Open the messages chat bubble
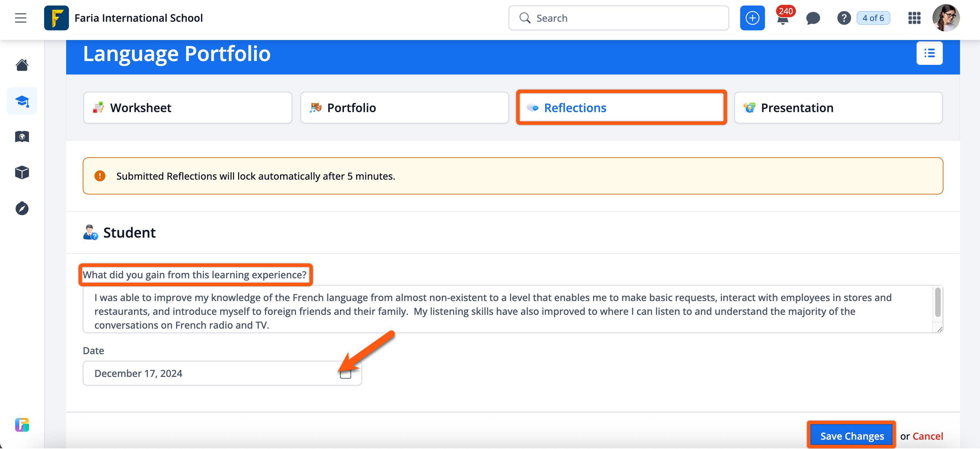 click(x=813, y=18)
